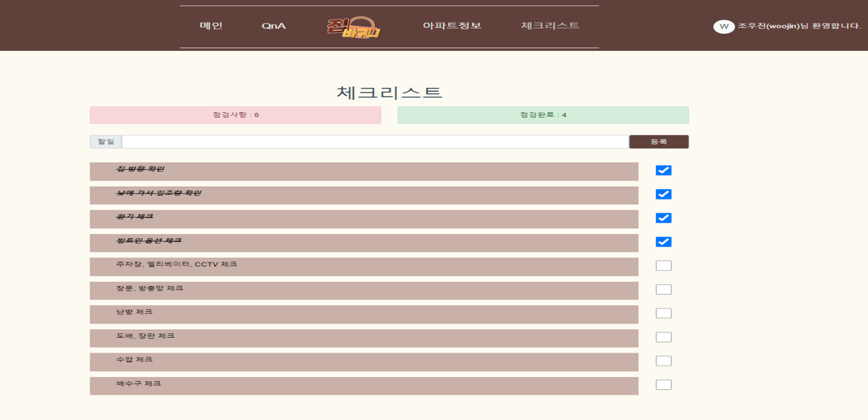The image size is (868, 420).
Task: Uncheck the 집 방향 확인 checkbox
Action: click(x=663, y=171)
